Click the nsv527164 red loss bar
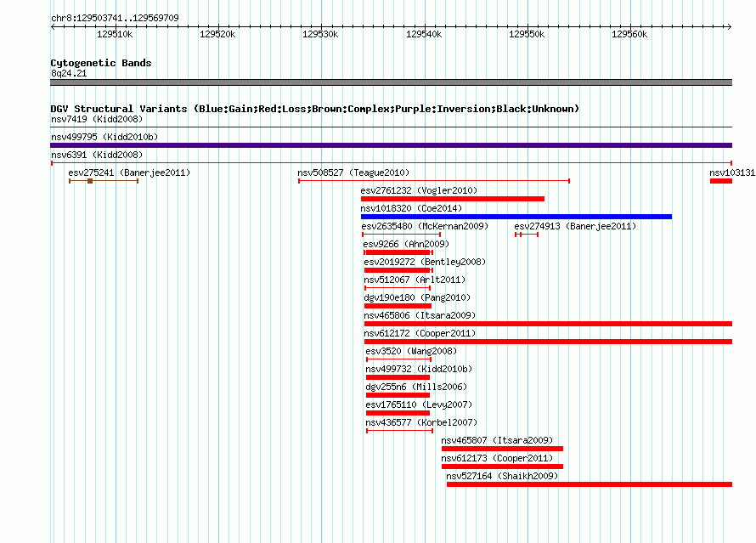This screenshot has height=543, width=756. [x=590, y=484]
